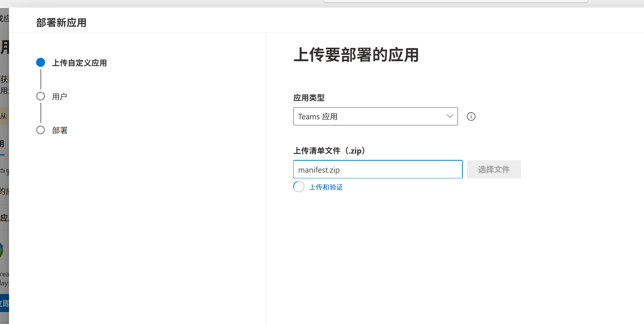Click the dimmed 从 banner behind the panel
644x324 pixels.
point(4,116)
